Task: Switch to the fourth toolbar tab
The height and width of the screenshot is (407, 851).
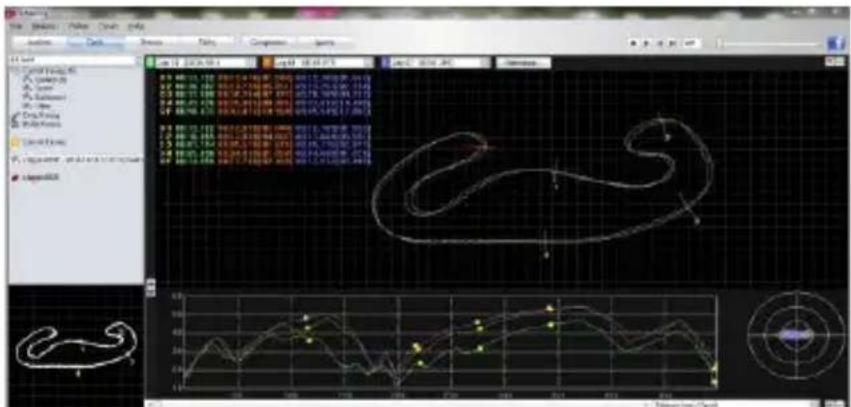Action: tap(208, 42)
